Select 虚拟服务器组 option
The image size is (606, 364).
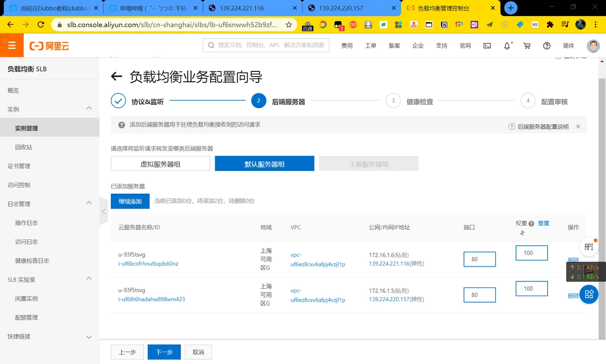[160, 164]
